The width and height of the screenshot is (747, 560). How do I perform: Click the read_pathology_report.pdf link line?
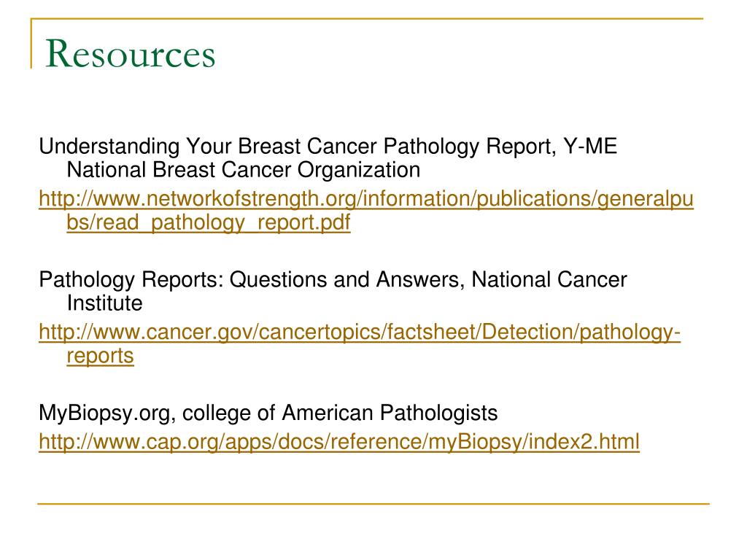pos(208,222)
